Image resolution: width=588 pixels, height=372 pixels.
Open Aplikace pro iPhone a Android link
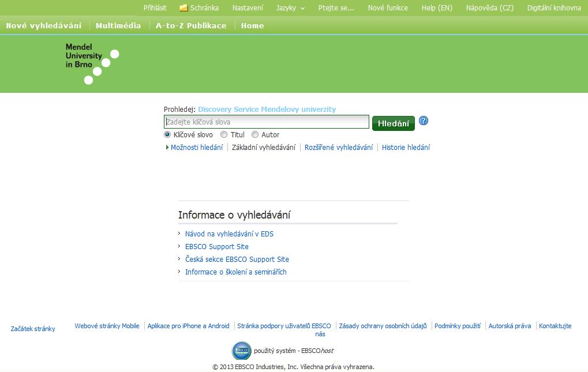pos(188,326)
